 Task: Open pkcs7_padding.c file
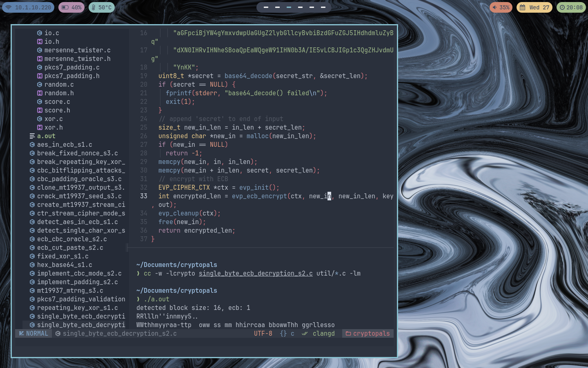tap(72, 67)
